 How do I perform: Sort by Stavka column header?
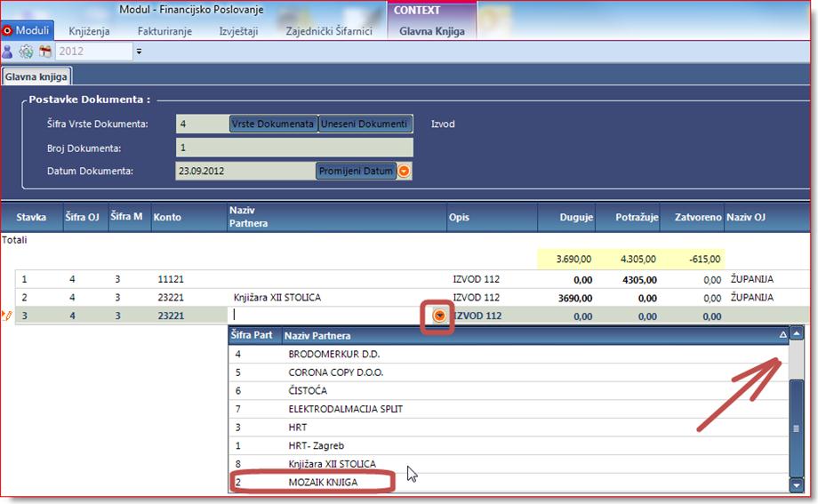coord(31,217)
